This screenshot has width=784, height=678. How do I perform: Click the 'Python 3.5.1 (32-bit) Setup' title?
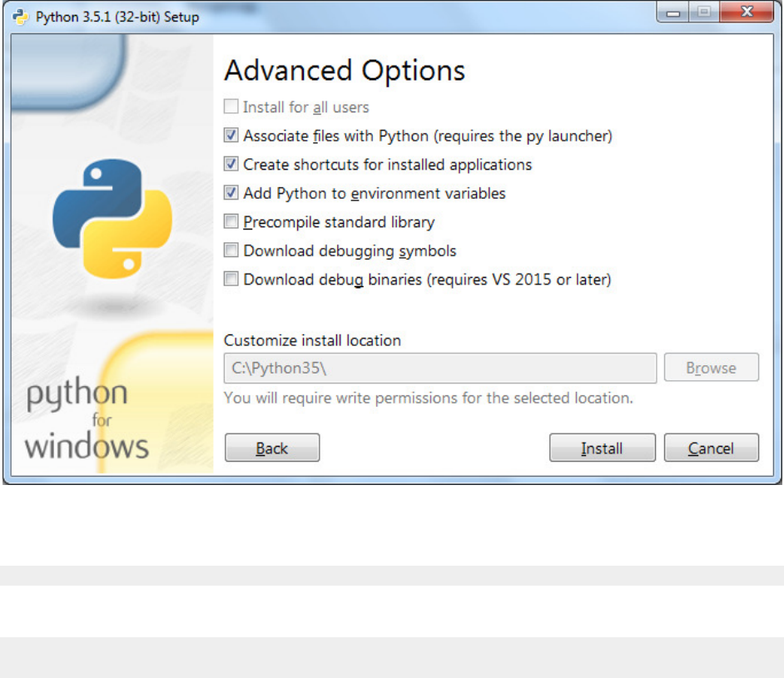tap(117, 17)
